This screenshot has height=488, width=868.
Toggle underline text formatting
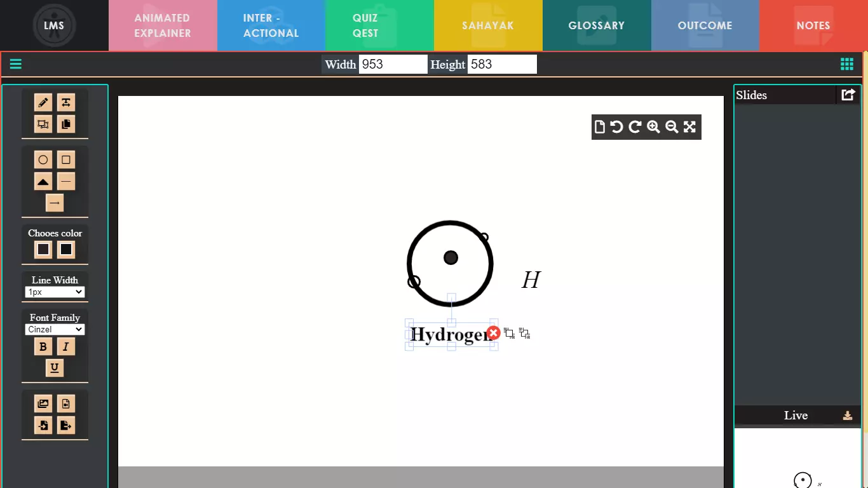point(55,368)
